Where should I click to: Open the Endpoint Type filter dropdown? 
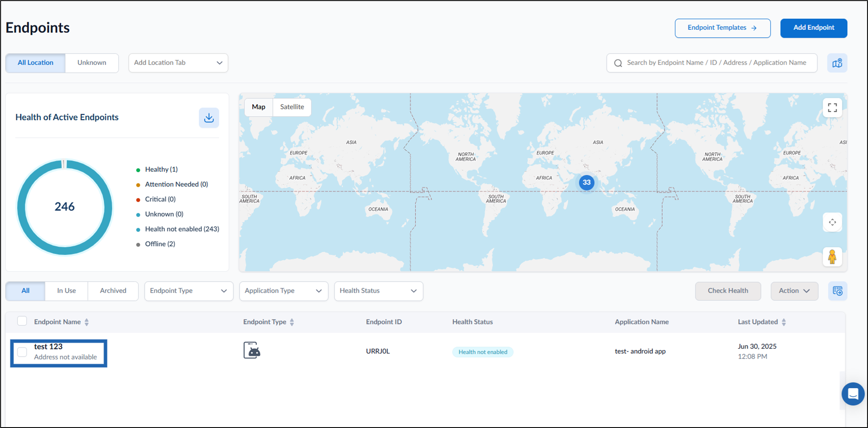click(188, 291)
